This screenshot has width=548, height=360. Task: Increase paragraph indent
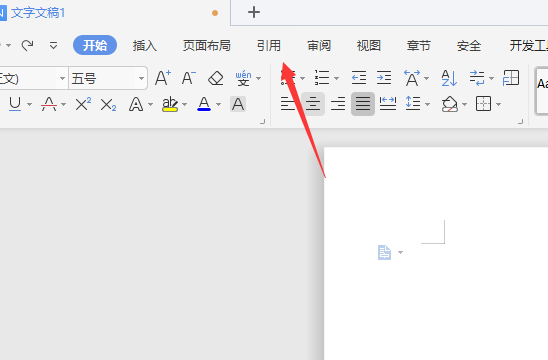coord(384,78)
